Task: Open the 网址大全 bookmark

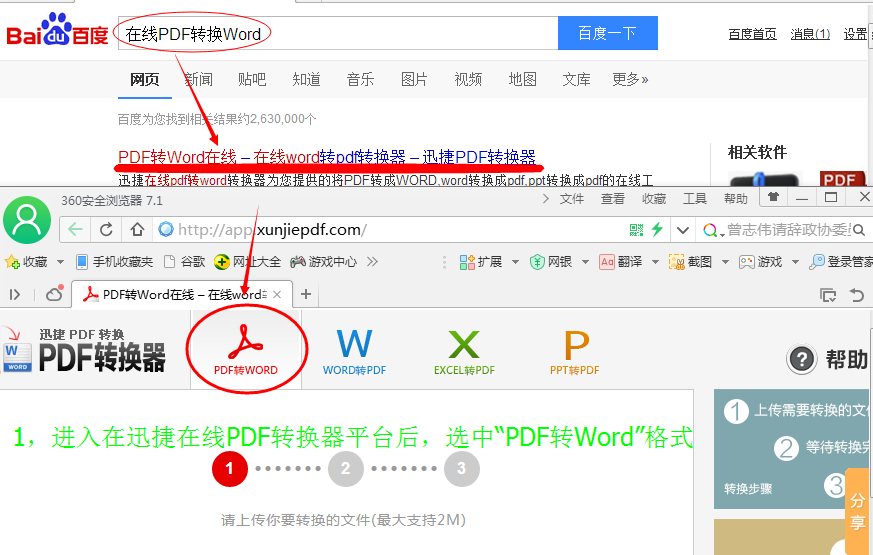Action: (248, 262)
